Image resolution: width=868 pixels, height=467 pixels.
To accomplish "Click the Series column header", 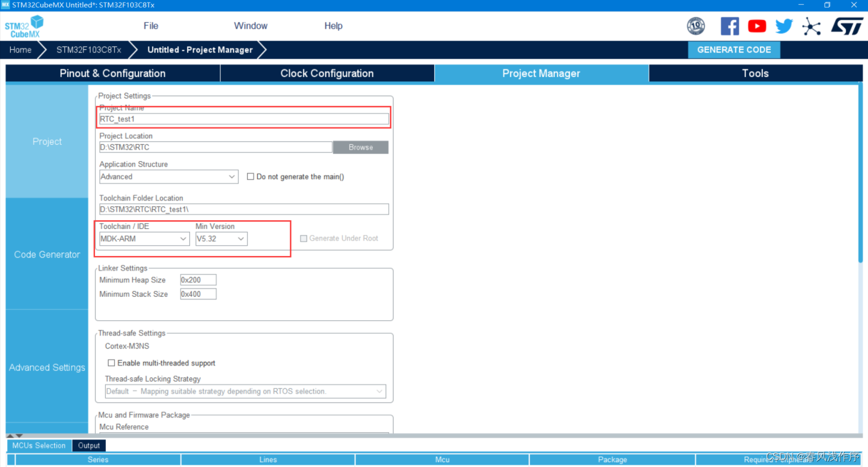I will coord(98,459).
